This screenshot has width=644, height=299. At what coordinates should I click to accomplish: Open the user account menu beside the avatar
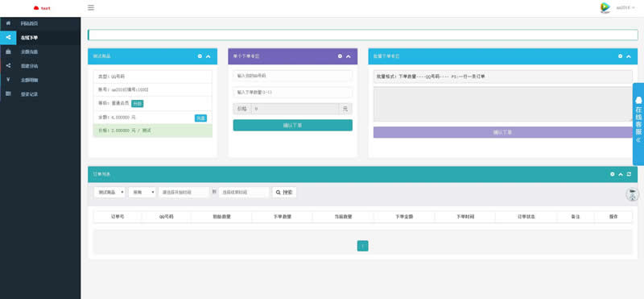pos(625,7)
